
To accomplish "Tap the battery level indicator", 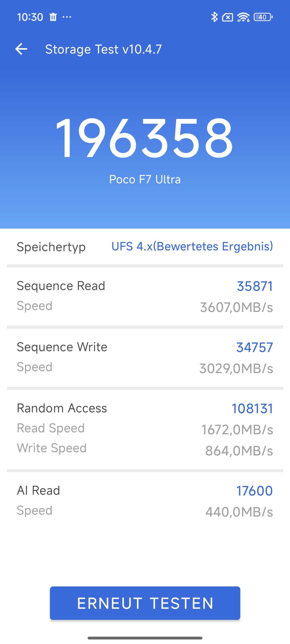I will pos(263,17).
